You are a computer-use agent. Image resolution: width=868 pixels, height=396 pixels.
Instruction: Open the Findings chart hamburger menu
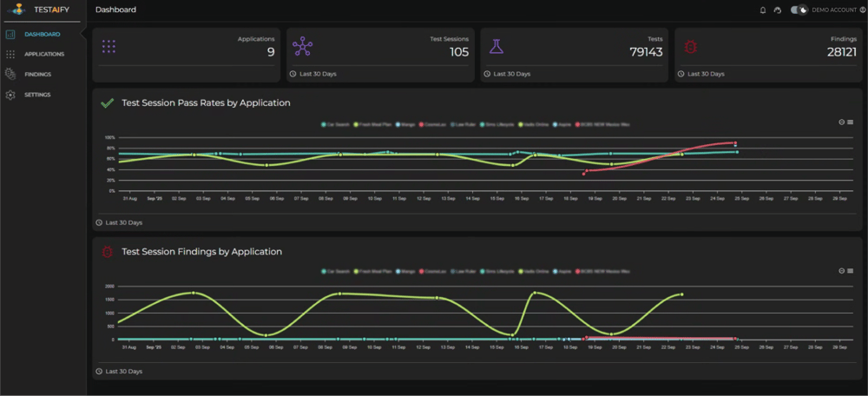850,271
